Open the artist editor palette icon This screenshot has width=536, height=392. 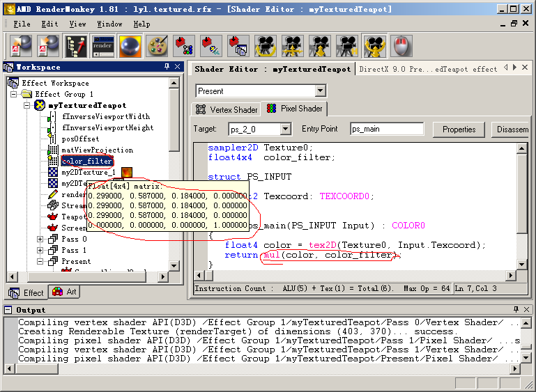click(158, 46)
